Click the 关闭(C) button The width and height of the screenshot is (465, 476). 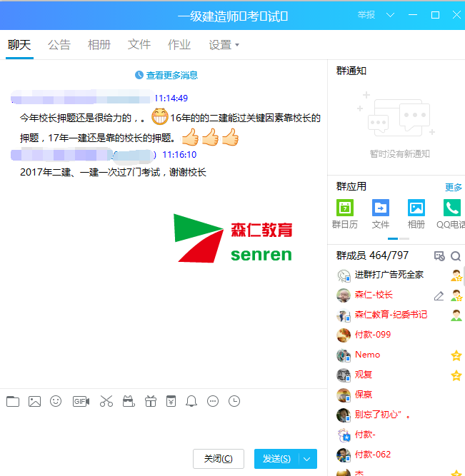(219, 459)
